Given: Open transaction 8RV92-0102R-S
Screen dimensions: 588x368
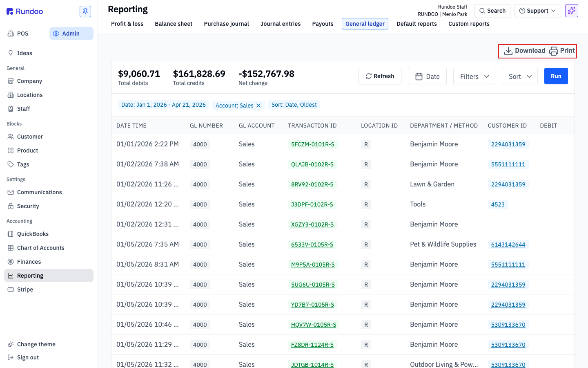Looking at the screenshot, I should click(312, 184).
